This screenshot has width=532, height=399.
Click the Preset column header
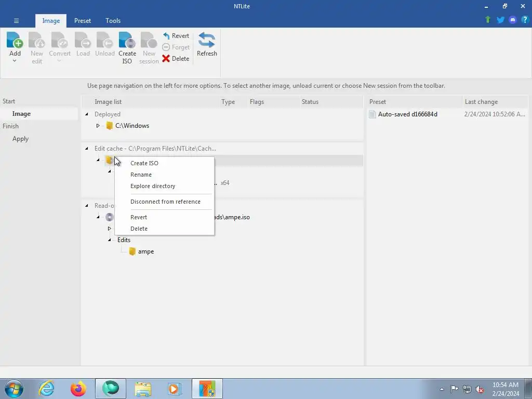click(378, 102)
